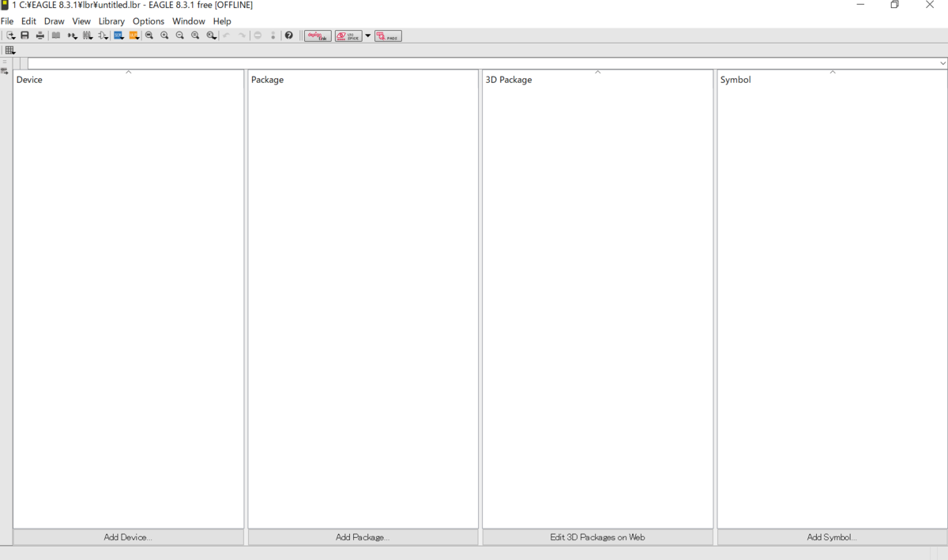Open the View menu
This screenshot has width=948, height=560.
tap(81, 21)
